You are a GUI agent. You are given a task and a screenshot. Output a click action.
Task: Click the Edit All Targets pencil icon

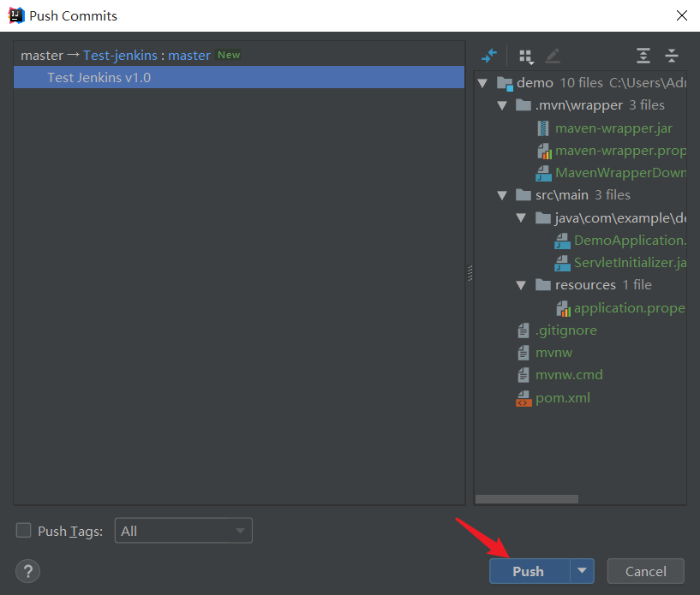pos(553,56)
